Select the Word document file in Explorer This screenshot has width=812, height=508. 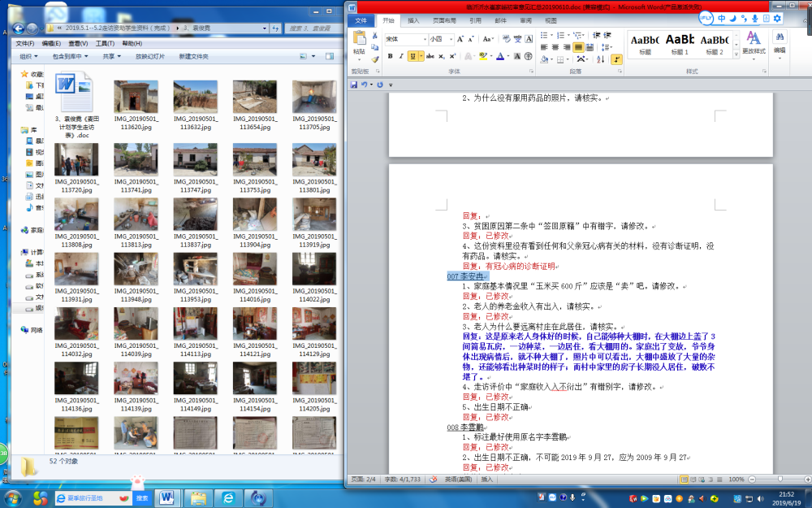(x=76, y=106)
